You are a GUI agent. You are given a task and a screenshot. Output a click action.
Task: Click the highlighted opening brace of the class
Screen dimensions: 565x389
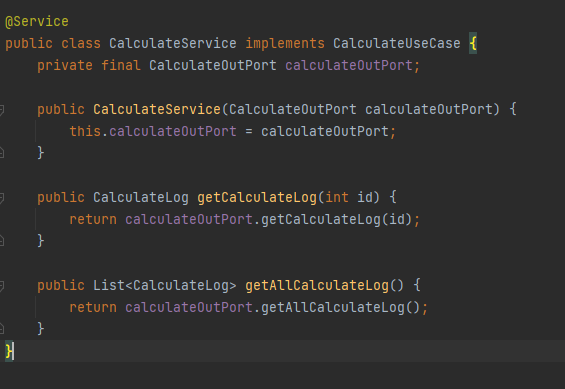point(473,44)
